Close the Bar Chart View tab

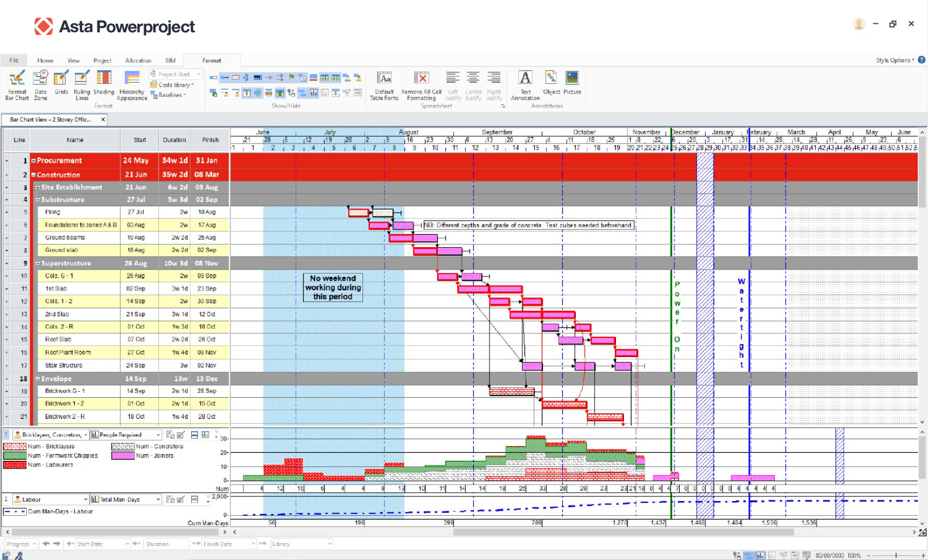click(103, 120)
